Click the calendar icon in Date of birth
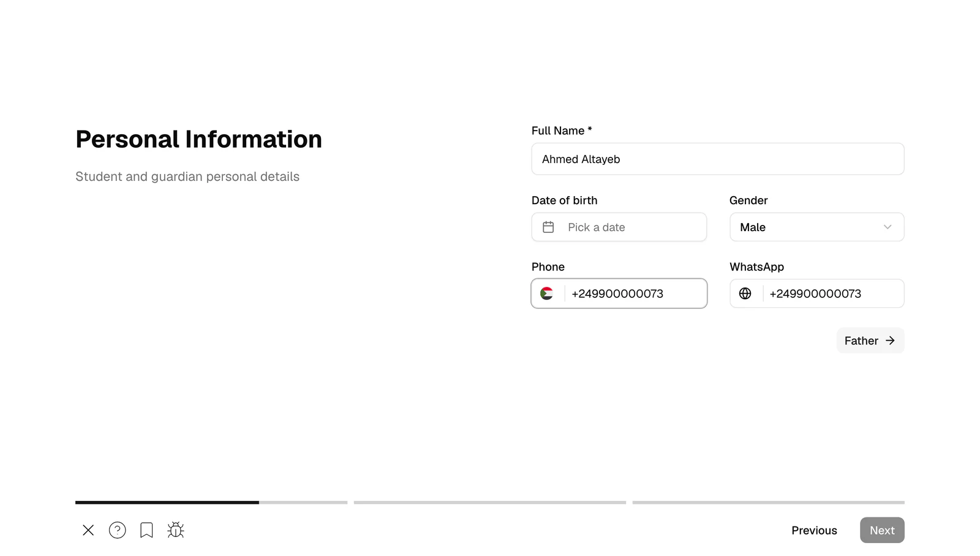The image size is (980, 556). 548,227
